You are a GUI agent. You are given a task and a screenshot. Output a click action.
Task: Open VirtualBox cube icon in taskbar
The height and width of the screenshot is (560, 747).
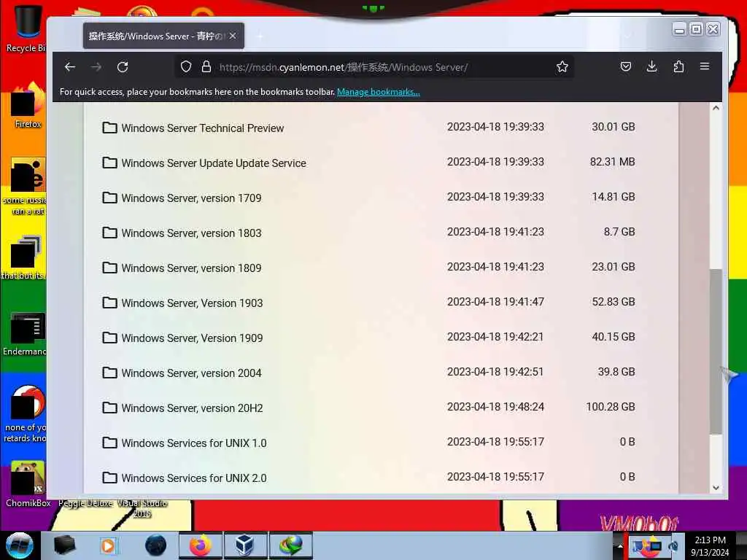click(244, 545)
